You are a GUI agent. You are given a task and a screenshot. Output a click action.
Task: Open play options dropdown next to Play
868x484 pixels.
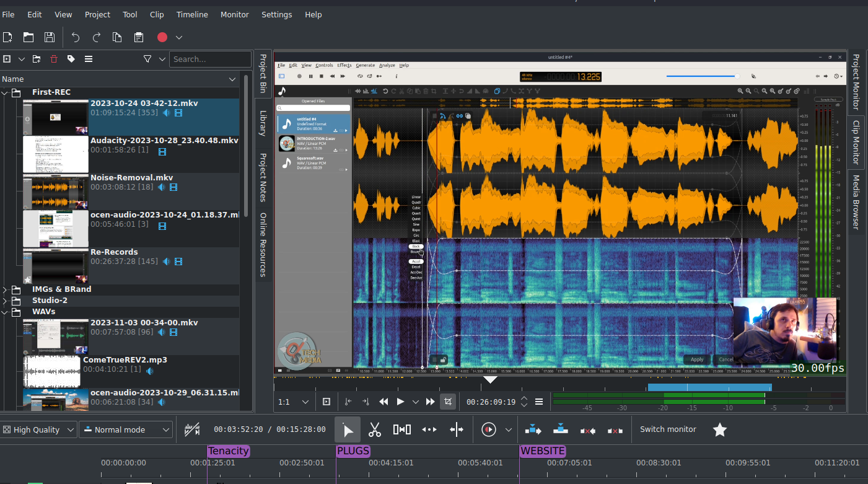pyautogui.click(x=416, y=402)
